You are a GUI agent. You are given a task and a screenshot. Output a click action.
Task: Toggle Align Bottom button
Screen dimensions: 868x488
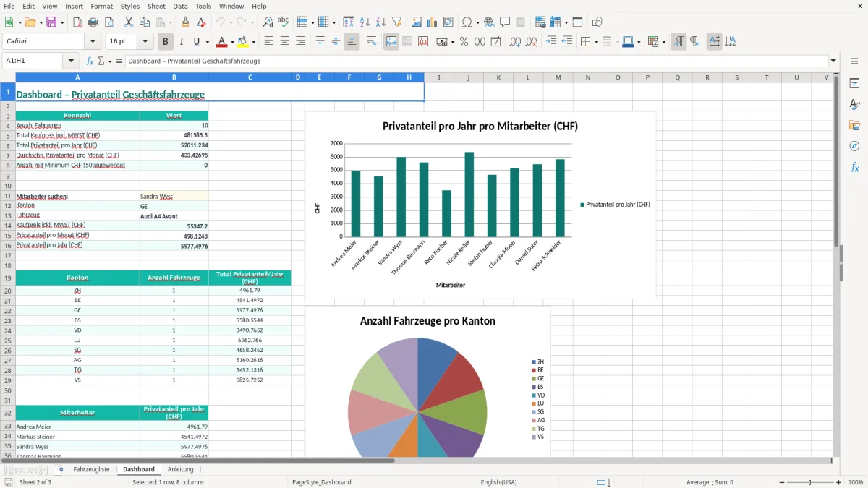click(x=352, y=42)
